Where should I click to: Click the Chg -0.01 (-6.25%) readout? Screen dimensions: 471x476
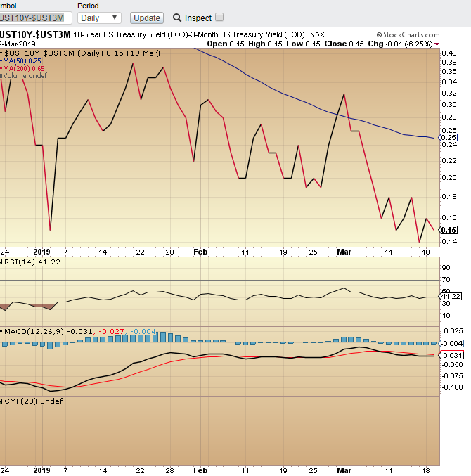click(x=400, y=44)
